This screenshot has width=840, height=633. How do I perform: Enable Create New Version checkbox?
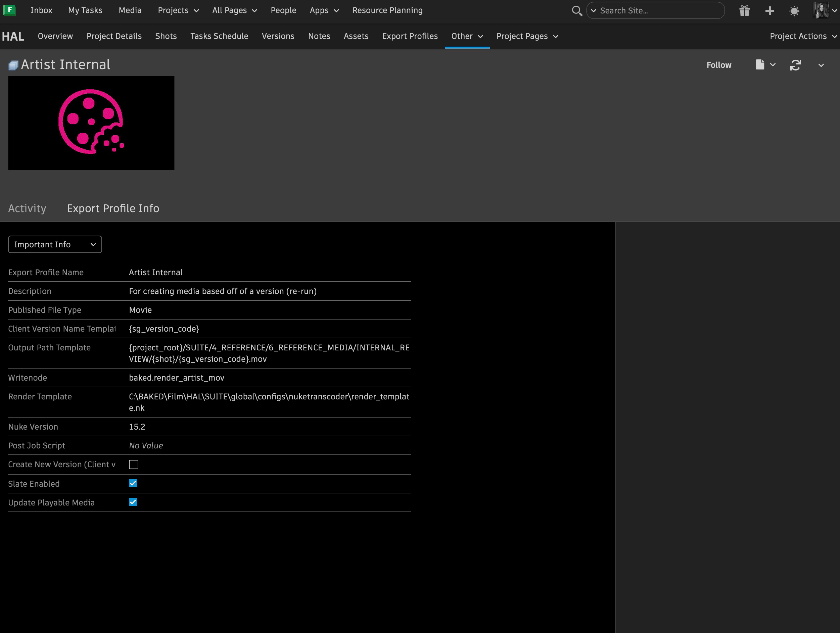[133, 465]
